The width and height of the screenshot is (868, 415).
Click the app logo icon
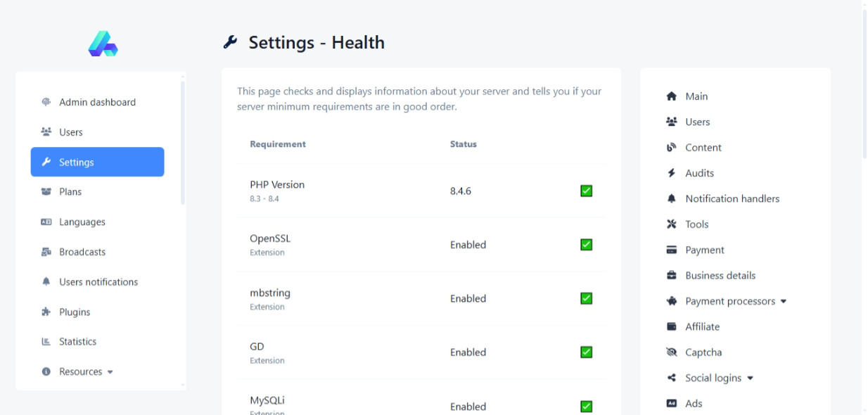click(x=103, y=44)
